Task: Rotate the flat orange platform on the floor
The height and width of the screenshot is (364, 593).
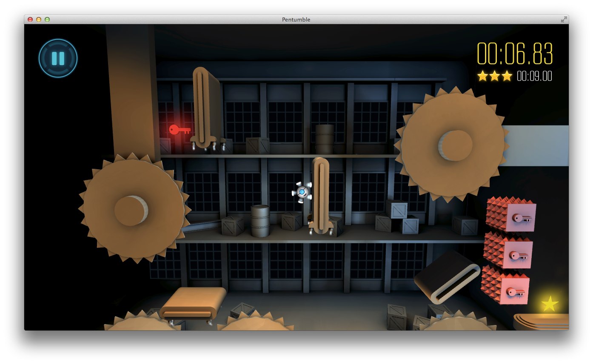Action: click(x=193, y=303)
